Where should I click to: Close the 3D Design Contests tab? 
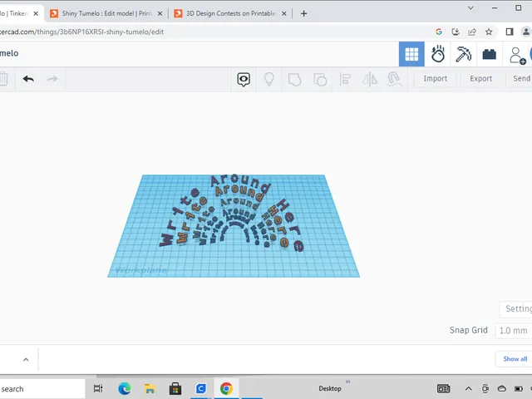point(284,13)
